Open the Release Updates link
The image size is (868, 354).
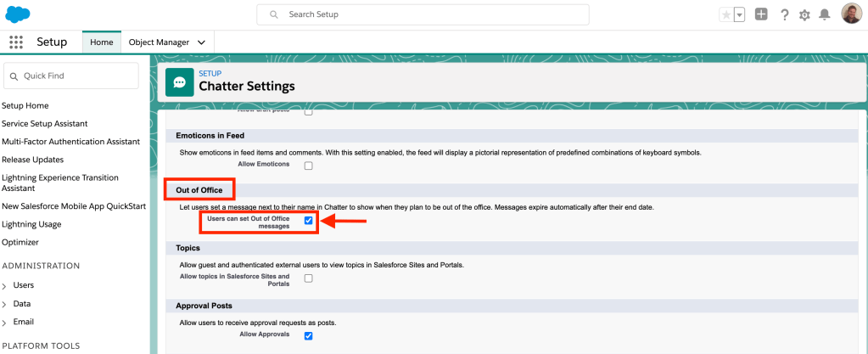point(32,160)
